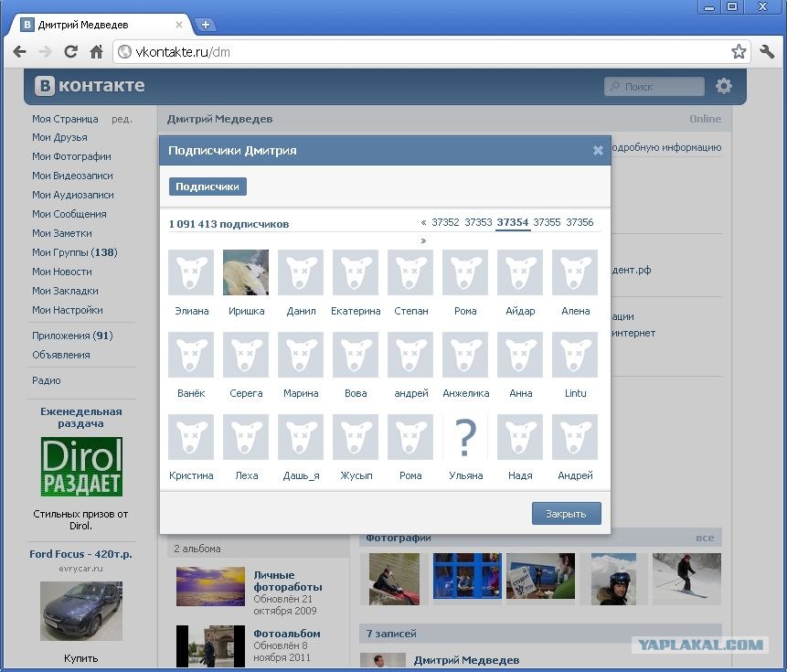
Task: Open Личные фотоработы album link
Action: pyautogui.click(x=288, y=581)
